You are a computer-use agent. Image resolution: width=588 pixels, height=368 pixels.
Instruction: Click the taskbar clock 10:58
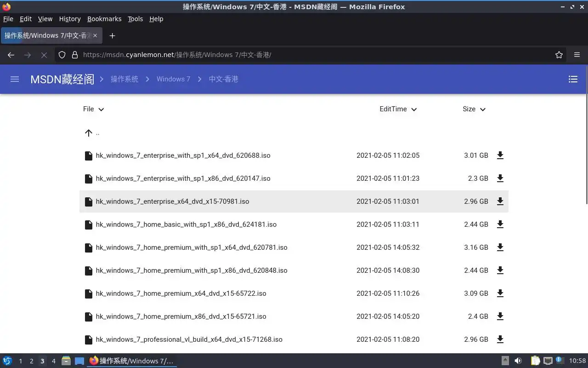(x=577, y=361)
